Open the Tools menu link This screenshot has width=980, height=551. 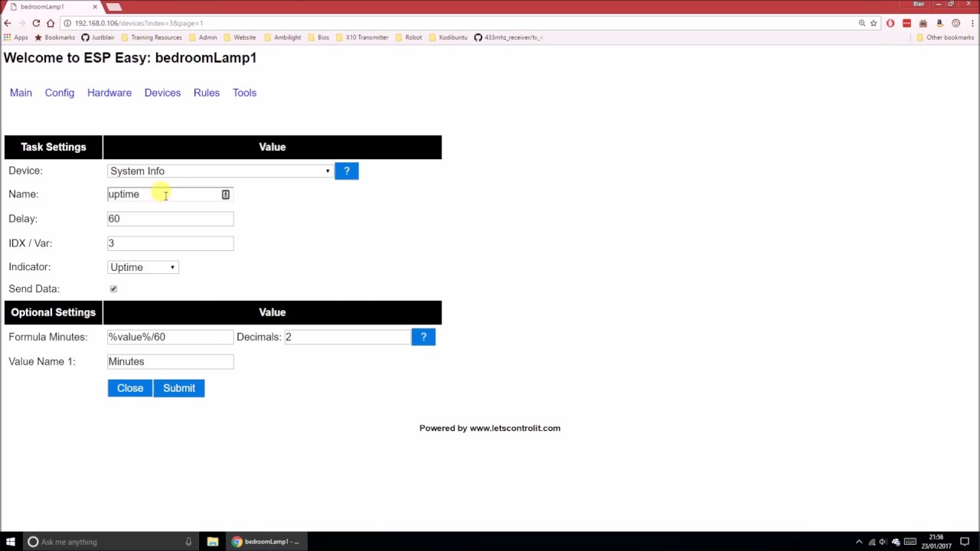[244, 93]
